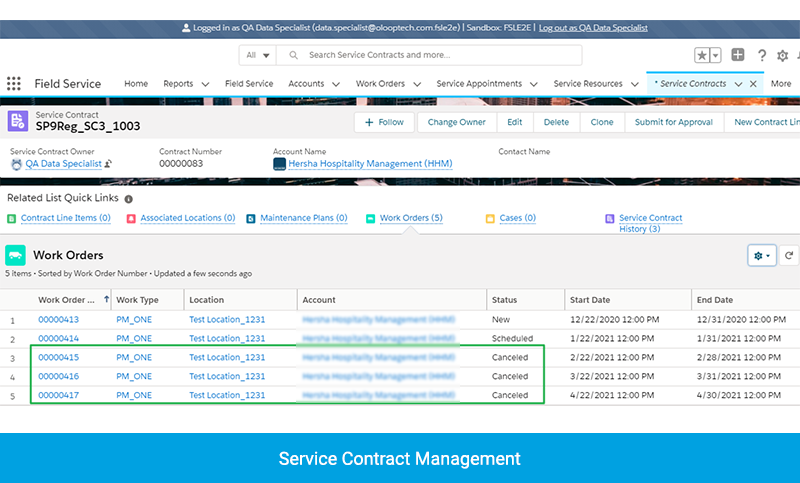Click the Work Orders list header icon

click(x=15, y=255)
